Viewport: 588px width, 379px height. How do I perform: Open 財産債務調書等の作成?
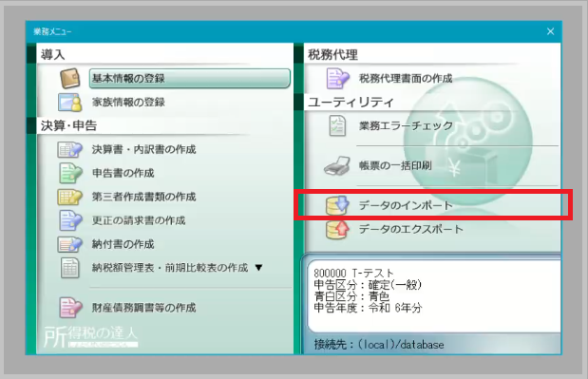coord(143,308)
